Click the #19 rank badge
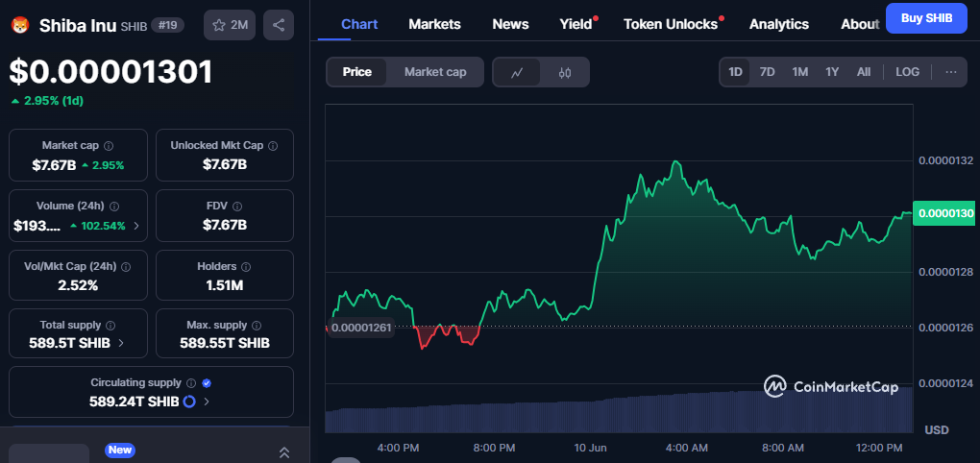This screenshot has width=980, height=463. coord(167,26)
